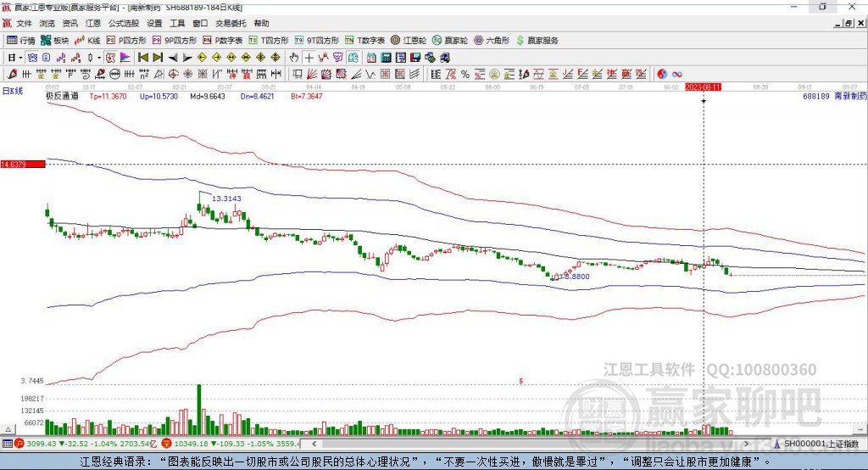The image size is (868, 470).
Task: Open the T四方形 tool
Action: coord(269,41)
